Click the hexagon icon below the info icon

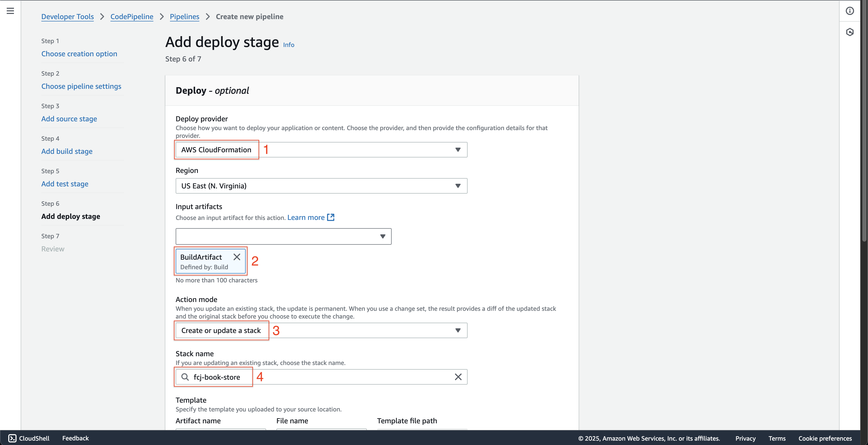(x=850, y=32)
